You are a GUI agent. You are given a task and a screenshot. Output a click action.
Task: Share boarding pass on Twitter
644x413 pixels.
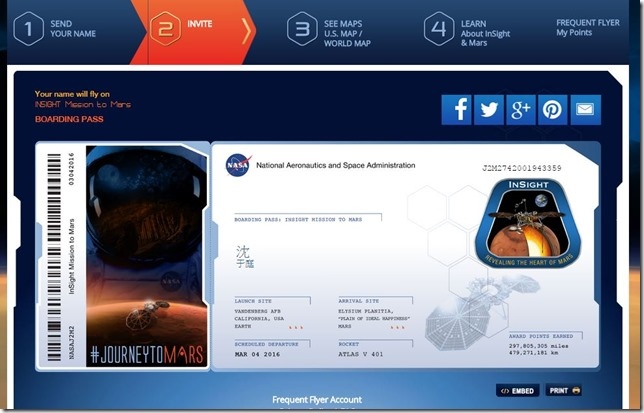(x=489, y=110)
